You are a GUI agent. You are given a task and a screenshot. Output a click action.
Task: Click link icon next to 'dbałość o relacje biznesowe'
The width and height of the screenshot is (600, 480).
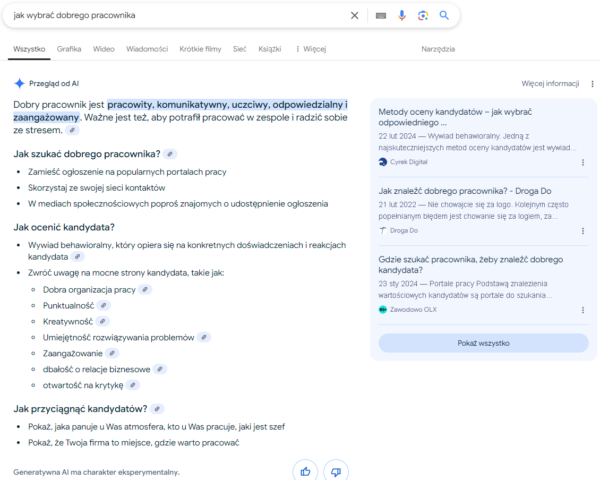point(160,369)
